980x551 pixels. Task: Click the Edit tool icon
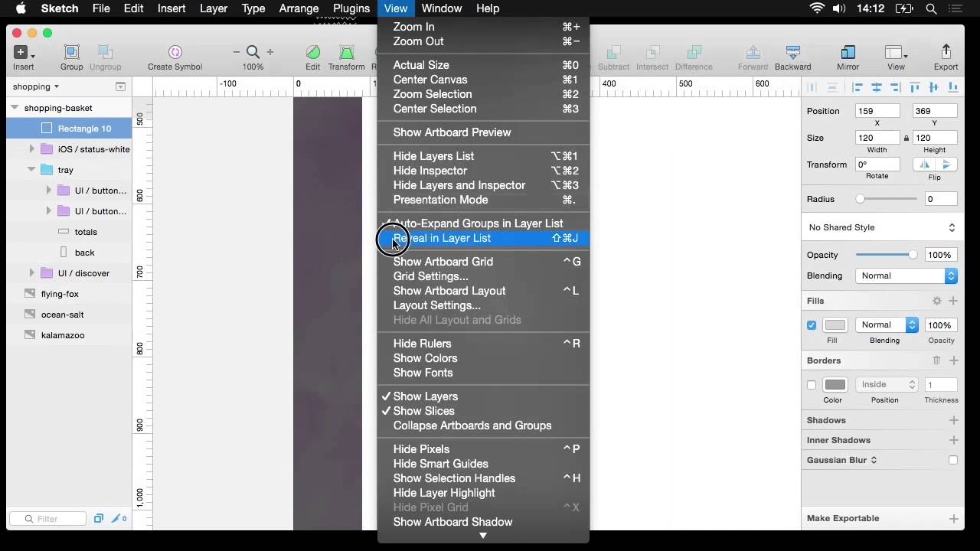coord(313,53)
